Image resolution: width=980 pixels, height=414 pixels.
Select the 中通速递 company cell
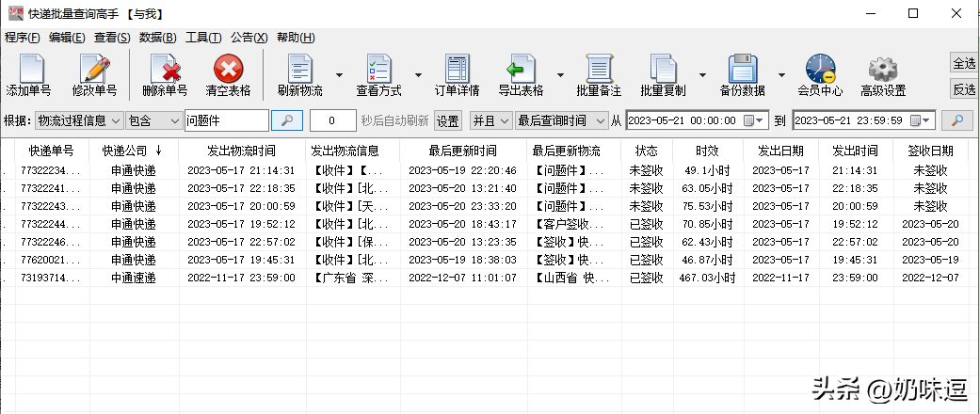click(133, 278)
